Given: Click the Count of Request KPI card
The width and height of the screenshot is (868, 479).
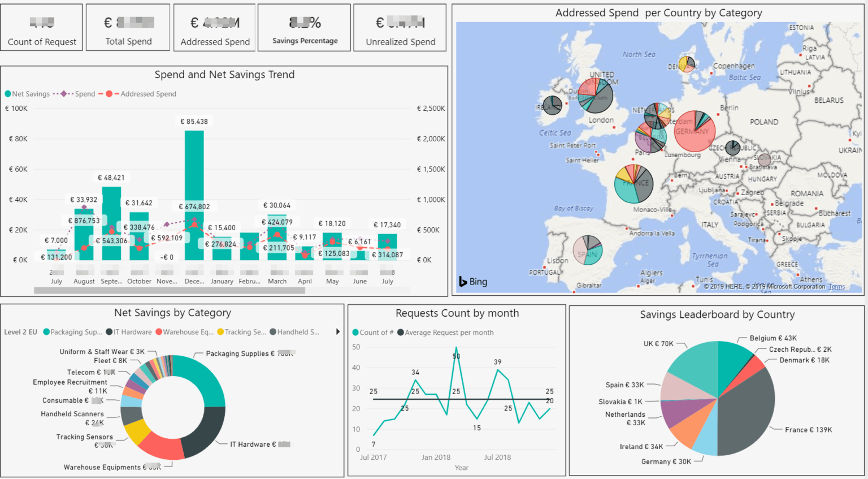Looking at the screenshot, I should [x=41, y=27].
